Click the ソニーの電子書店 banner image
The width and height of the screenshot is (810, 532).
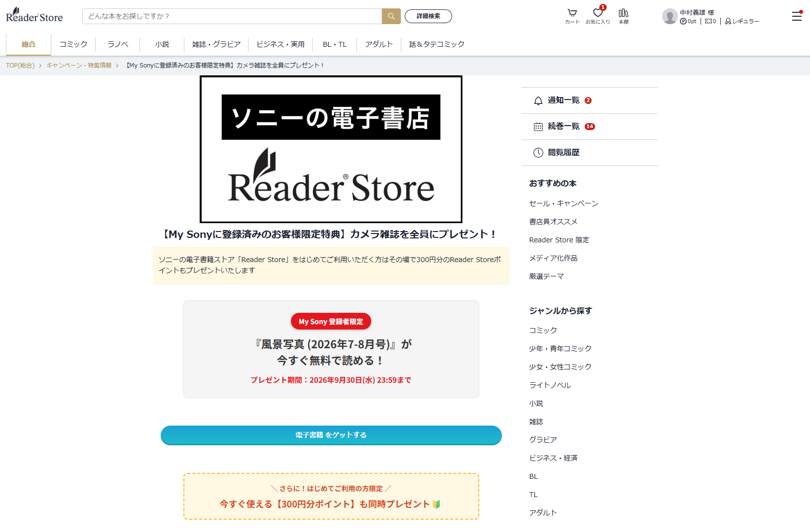point(331,149)
